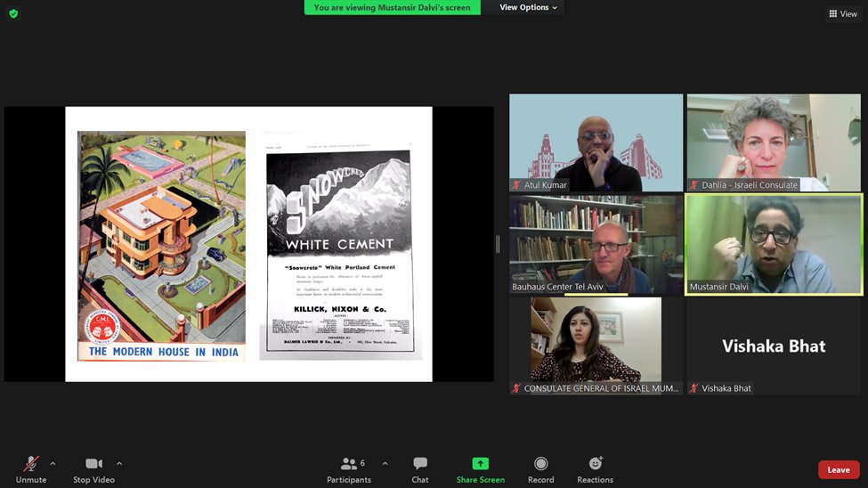Leave the meeting

(x=838, y=469)
